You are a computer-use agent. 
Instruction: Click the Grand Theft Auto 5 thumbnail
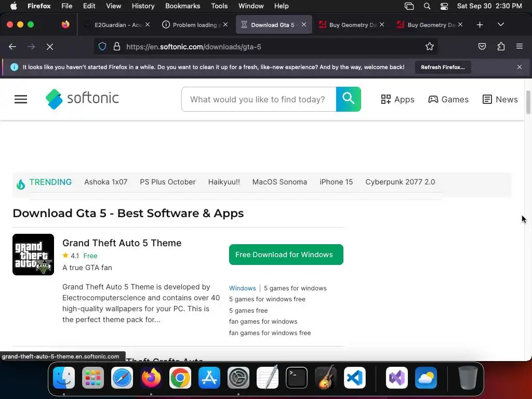pyautogui.click(x=33, y=255)
